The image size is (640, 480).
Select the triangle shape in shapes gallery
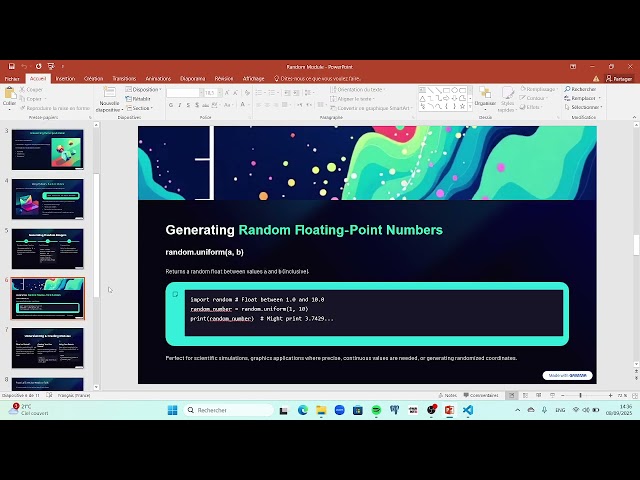click(x=422, y=98)
